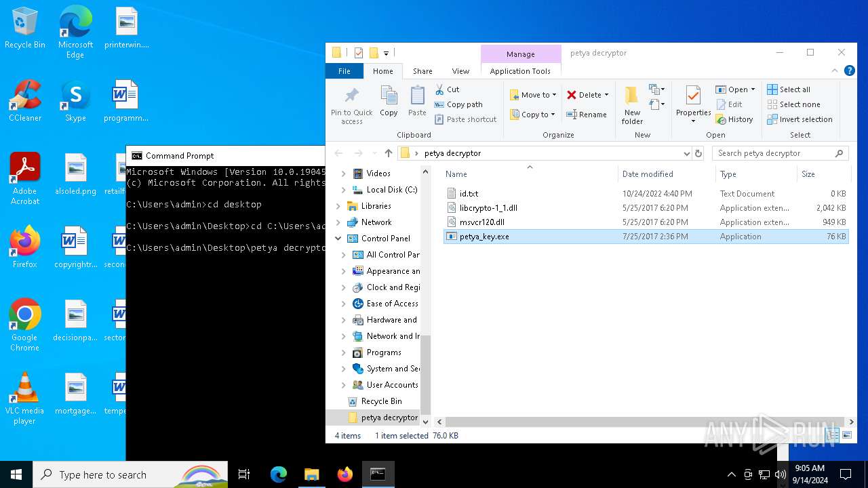
Task: Click the Paste button in ribbon
Action: click(x=417, y=102)
